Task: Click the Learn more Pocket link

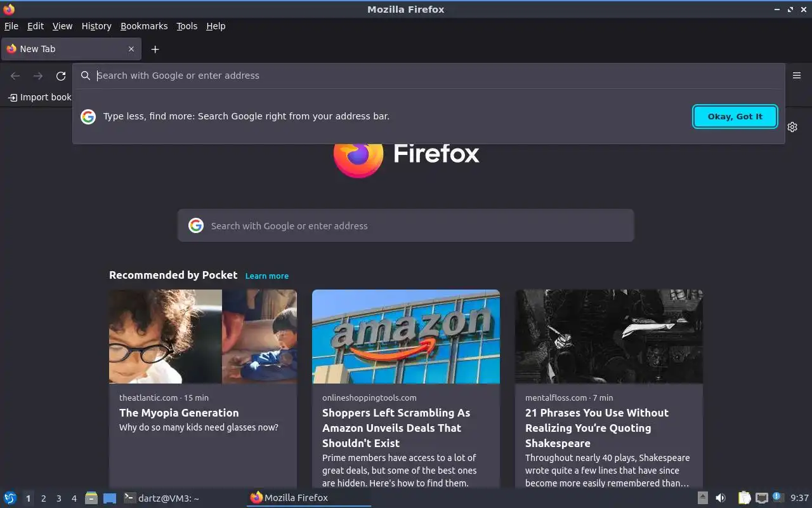Action: pyautogui.click(x=266, y=276)
